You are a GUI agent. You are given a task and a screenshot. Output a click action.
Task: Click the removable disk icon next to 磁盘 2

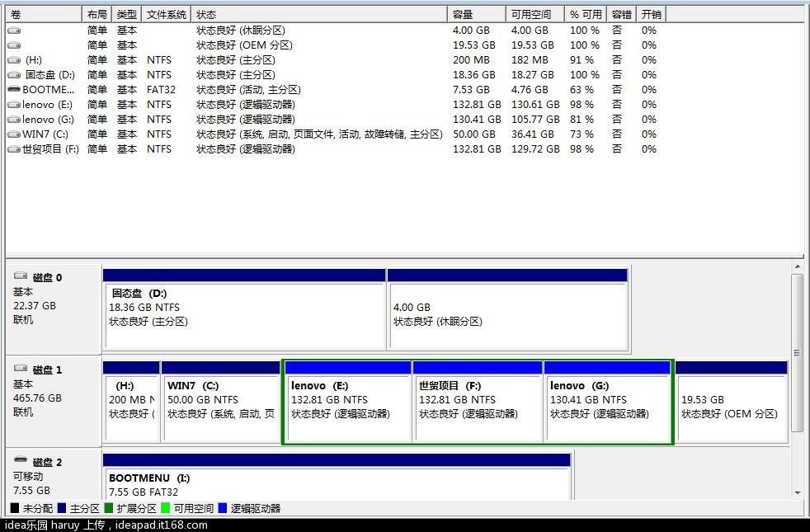(21, 459)
